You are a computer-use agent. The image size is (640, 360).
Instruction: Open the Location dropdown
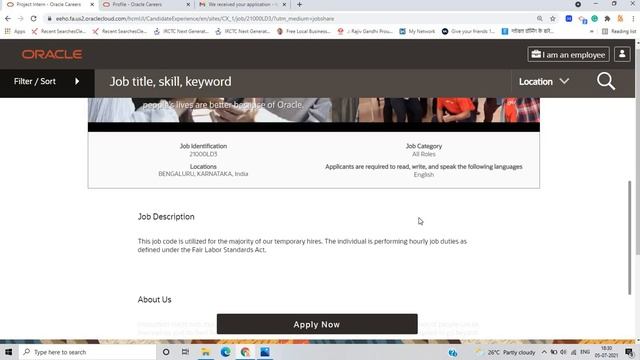coord(544,82)
